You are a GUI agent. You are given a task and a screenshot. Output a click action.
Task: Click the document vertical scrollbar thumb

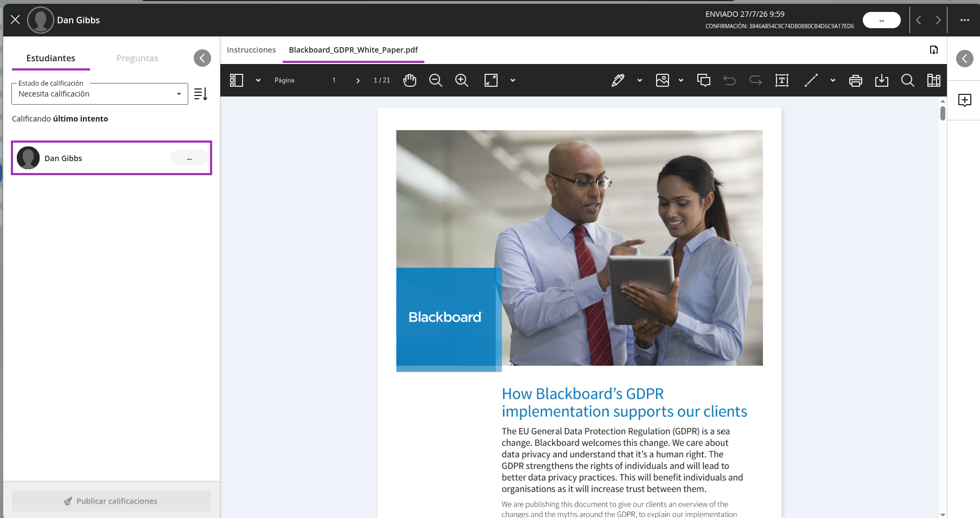pyautogui.click(x=943, y=113)
